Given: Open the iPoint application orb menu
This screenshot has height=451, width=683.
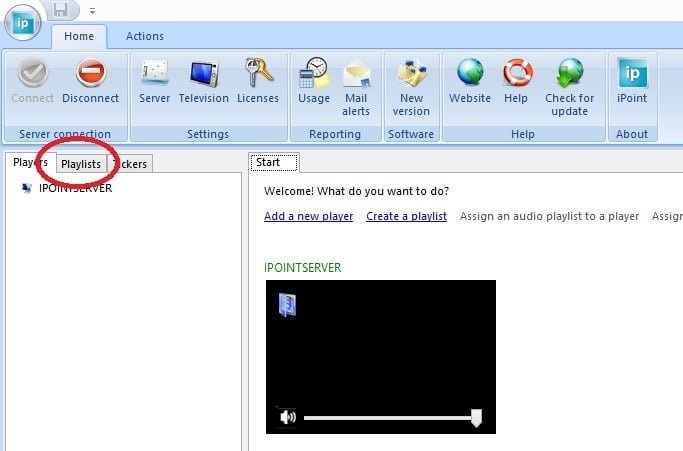Looking at the screenshot, I should click(23, 22).
